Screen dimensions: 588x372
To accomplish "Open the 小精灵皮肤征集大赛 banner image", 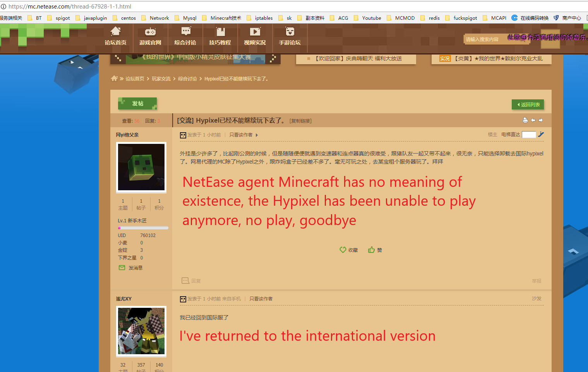I will coord(195,58).
